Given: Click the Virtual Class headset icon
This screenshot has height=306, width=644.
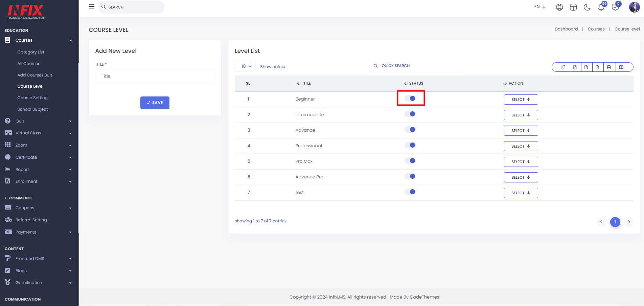Looking at the screenshot, I should 8,133.
